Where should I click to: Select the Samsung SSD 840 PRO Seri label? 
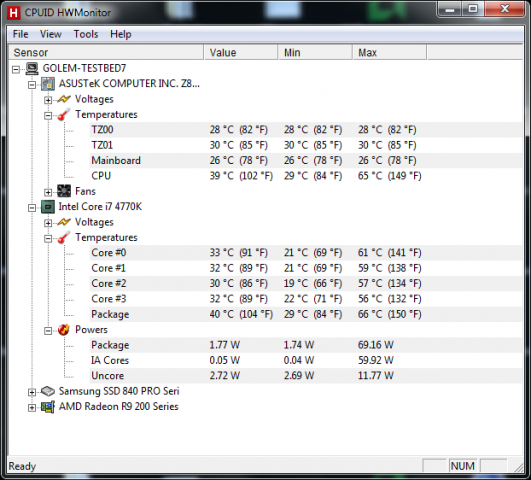119,391
